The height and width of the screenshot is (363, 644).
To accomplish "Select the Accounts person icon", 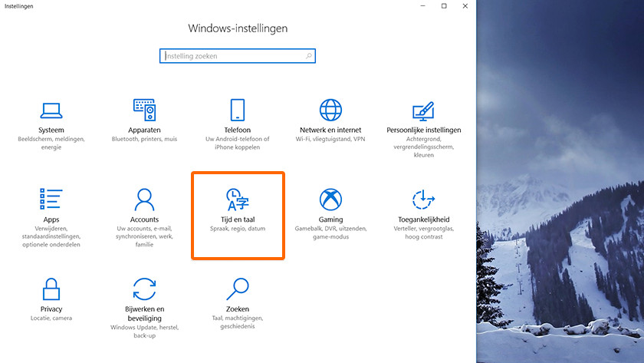I will (144, 200).
